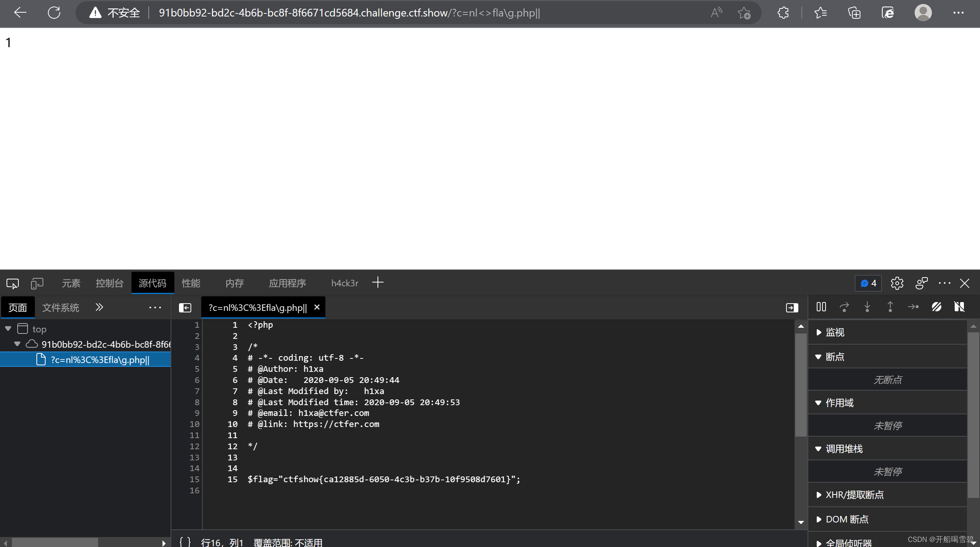Refresh the browser page
The image size is (980, 547).
point(54,13)
